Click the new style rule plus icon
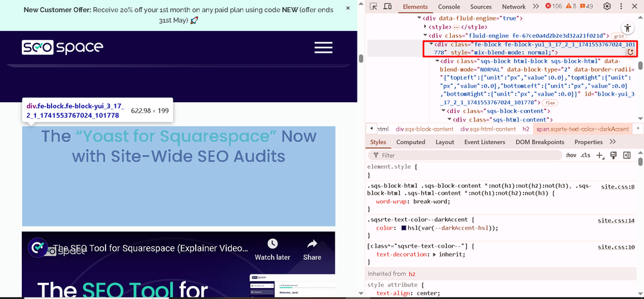 tap(600, 156)
